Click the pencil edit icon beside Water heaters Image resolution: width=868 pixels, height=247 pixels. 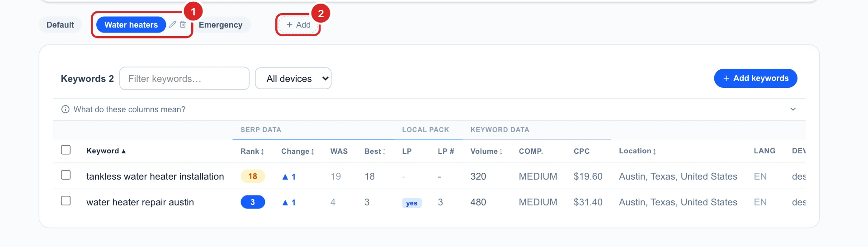172,24
